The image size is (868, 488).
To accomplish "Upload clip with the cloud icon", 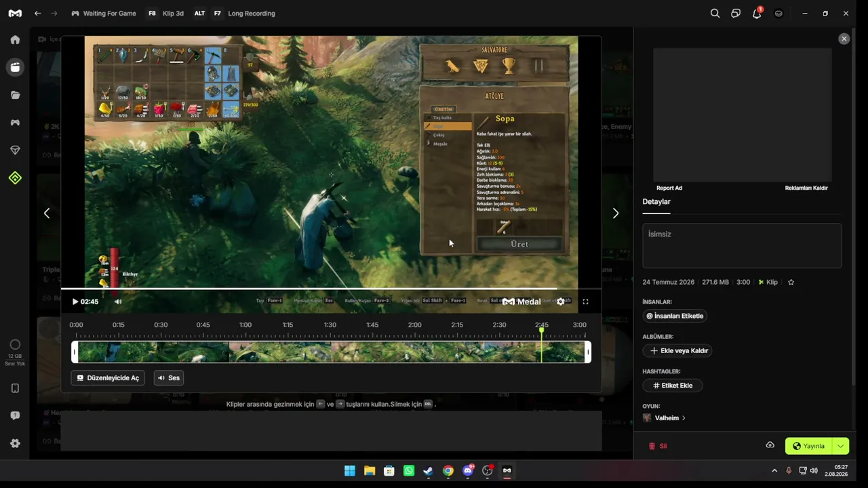I will [770, 445].
